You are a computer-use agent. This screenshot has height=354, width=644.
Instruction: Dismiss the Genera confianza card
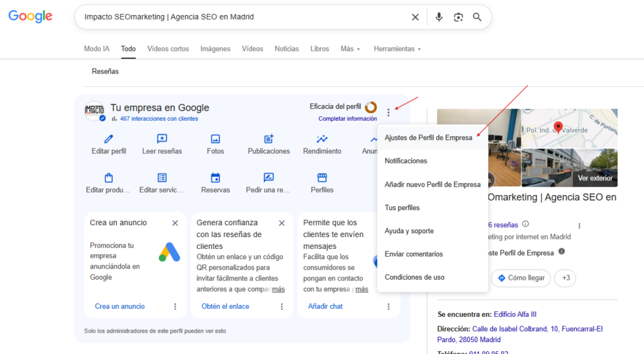pos(282,223)
